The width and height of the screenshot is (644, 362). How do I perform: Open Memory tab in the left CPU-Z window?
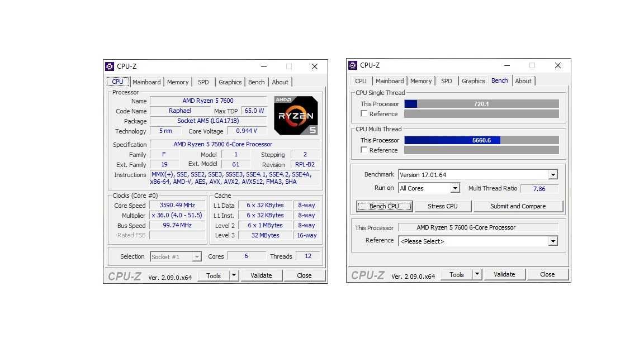point(178,82)
